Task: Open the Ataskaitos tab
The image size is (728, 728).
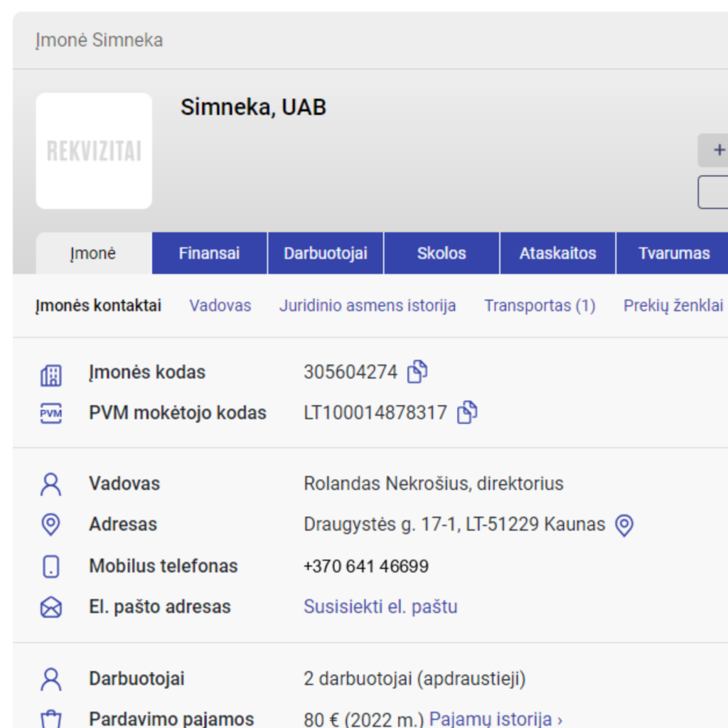Action: click(x=557, y=253)
